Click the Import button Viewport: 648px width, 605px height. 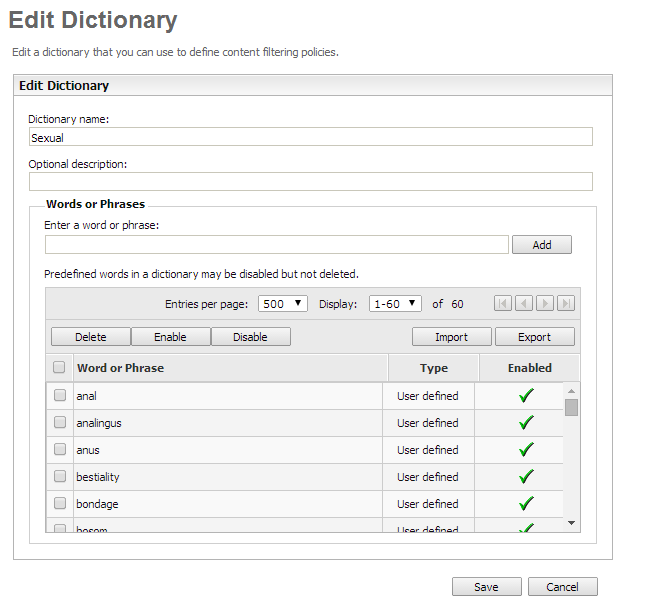pos(451,337)
